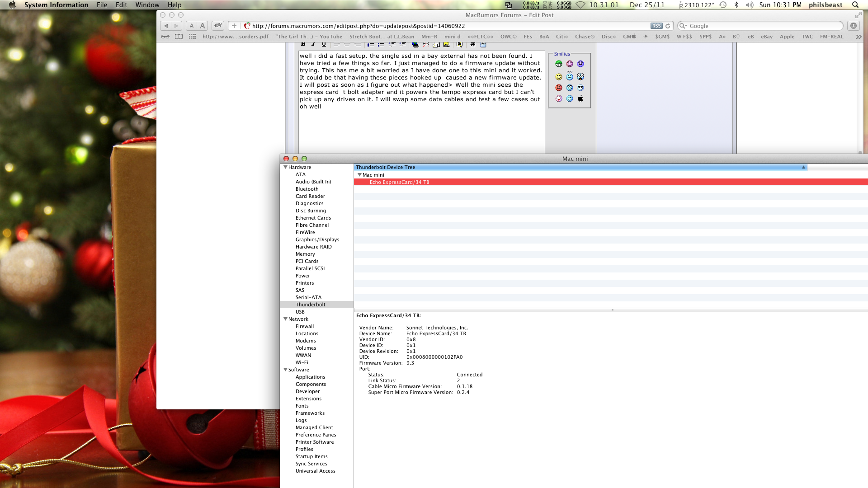The width and height of the screenshot is (868, 488).
Task: Click the Insert Image editor icon
Action: coord(447,44)
